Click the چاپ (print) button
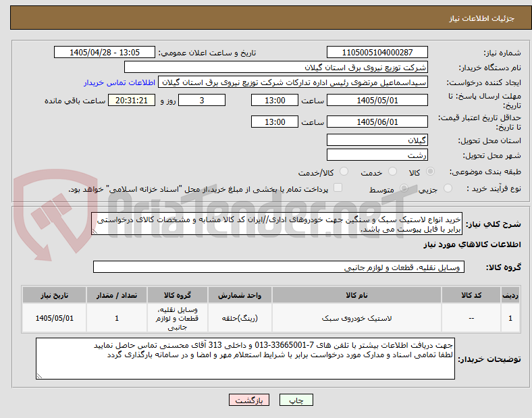532x418 pixels. pyautogui.click(x=296, y=400)
